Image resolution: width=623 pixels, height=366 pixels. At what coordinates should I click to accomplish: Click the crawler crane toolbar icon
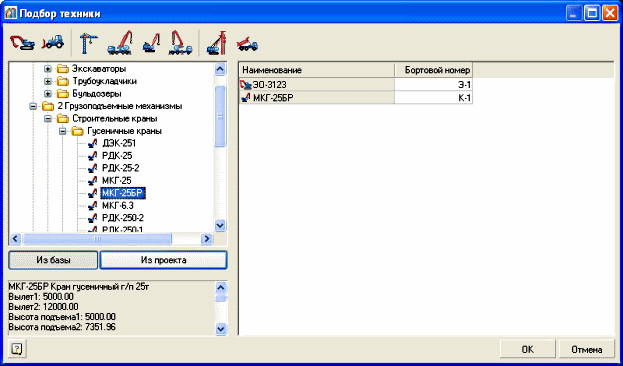pyautogui.click(x=151, y=42)
